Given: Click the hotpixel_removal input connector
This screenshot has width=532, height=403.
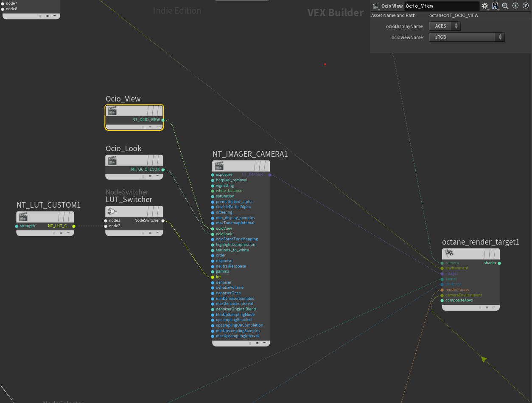Looking at the screenshot, I should (213, 180).
